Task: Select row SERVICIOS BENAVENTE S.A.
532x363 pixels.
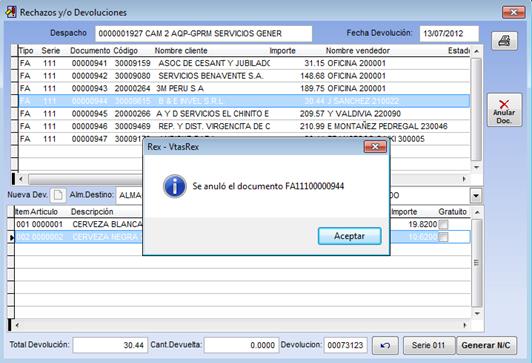Action: 244,76
